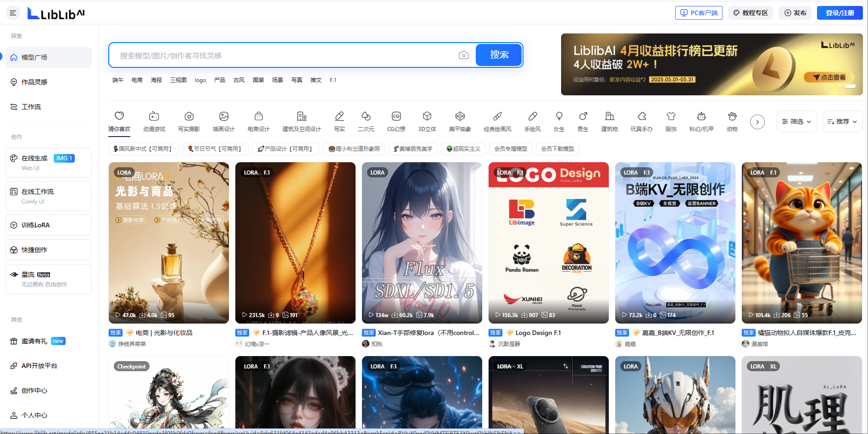Switch to the 猜你喜欢 tab

pos(119,121)
